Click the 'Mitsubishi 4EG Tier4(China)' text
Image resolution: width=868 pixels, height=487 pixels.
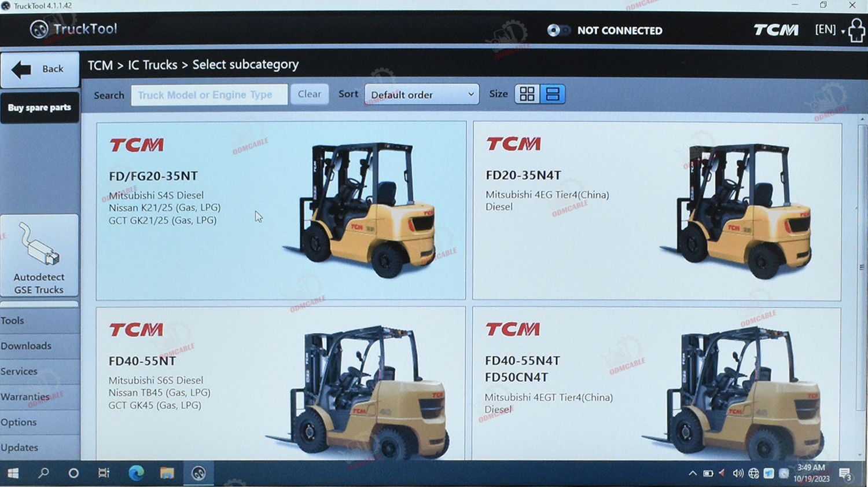547,195
